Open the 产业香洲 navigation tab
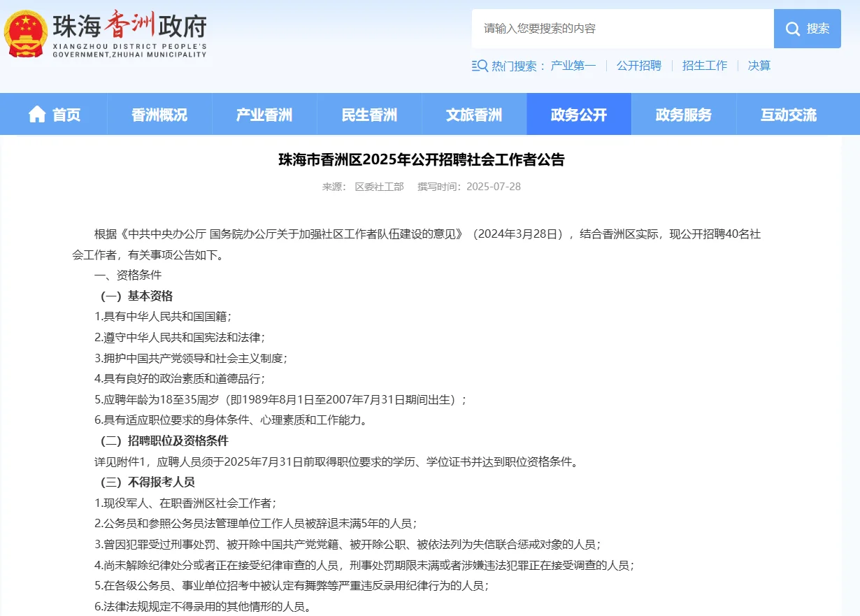Screen dimensions: 860x616 (264, 114)
